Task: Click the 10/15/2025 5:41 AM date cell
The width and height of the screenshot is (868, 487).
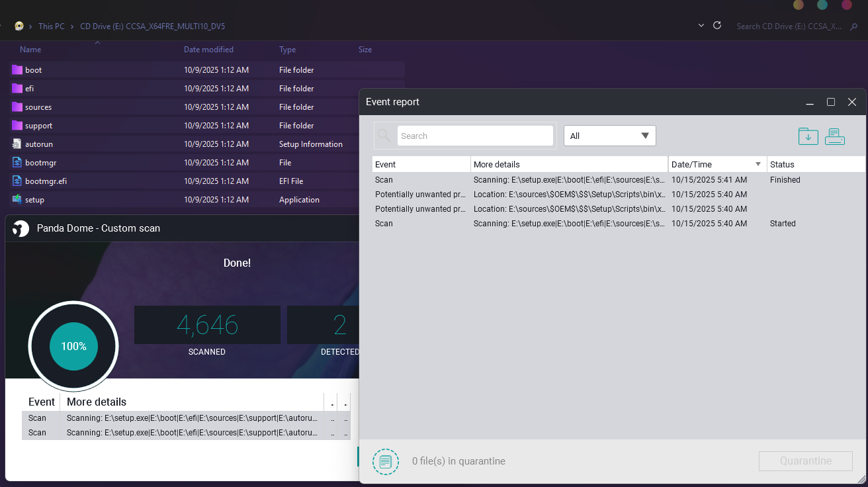Action: click(x=709, y=180)
